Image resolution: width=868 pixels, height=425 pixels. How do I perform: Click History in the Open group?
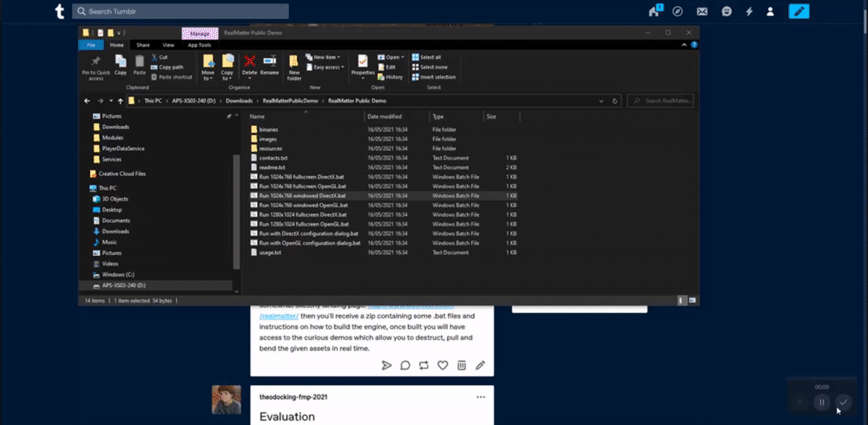click(x=391, y=77)
